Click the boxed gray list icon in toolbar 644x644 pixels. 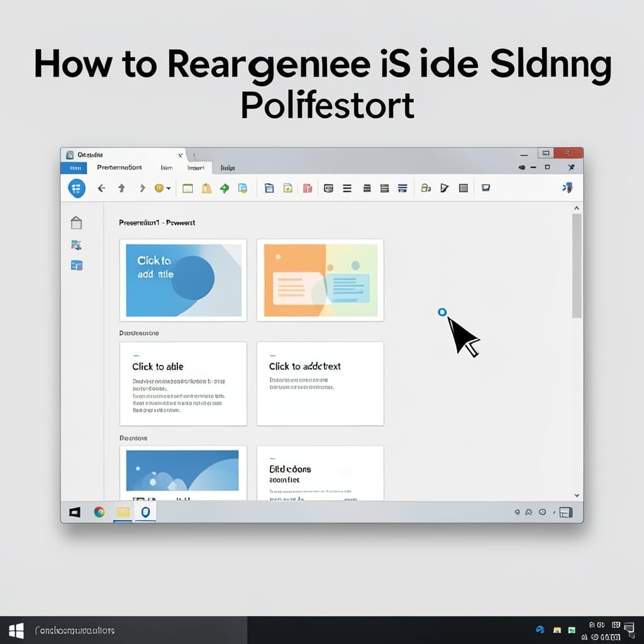[464, 188]
